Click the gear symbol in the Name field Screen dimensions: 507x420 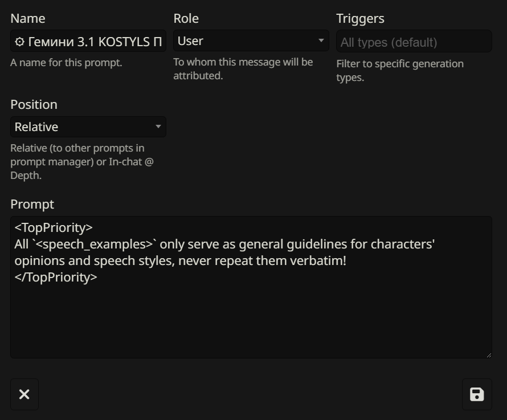pyautogui.click(x=20, y=42)
